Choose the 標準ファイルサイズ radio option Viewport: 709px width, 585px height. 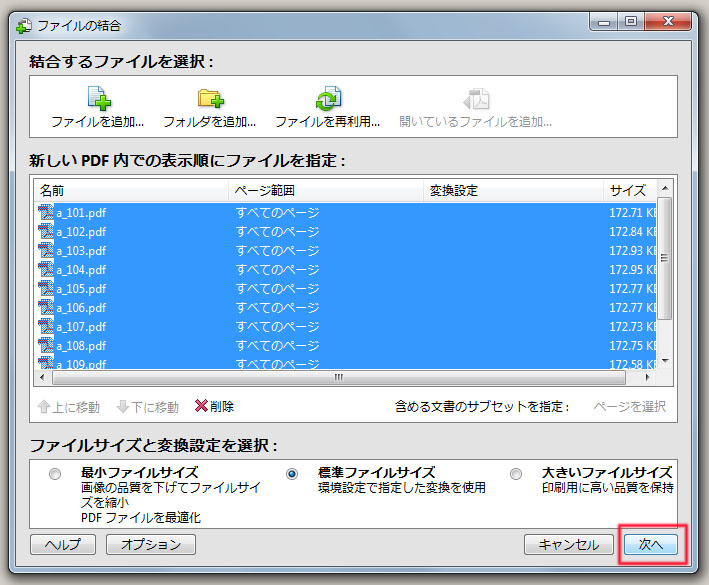(293, 474)
